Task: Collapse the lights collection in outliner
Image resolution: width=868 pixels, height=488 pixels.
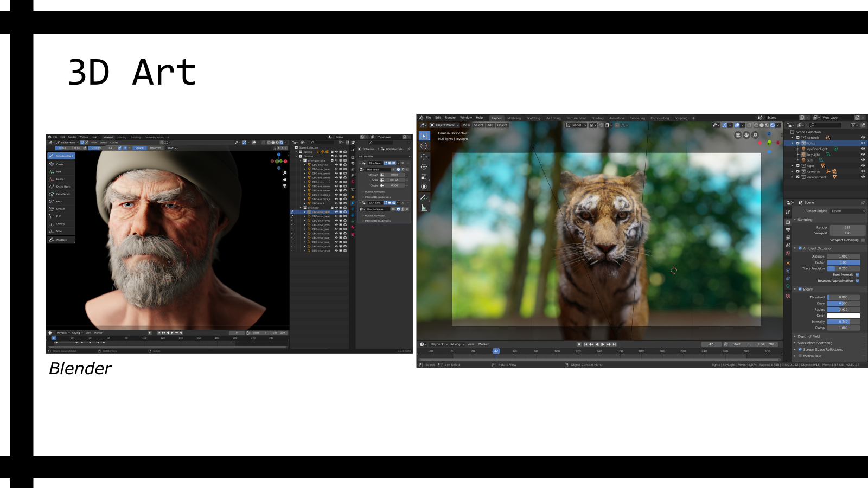Action: 793,143
